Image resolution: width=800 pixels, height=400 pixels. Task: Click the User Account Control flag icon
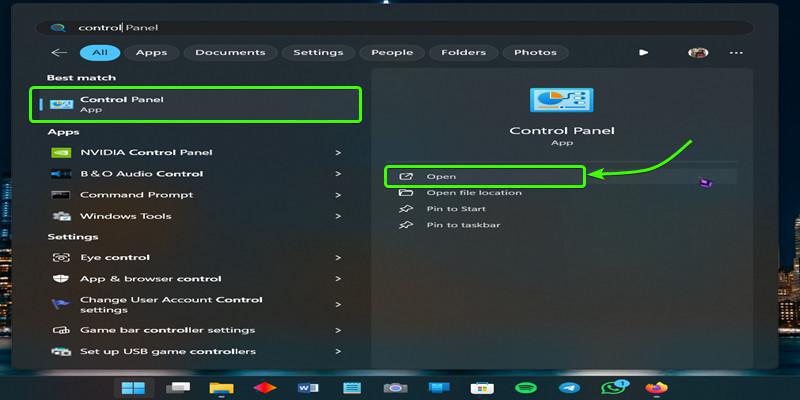(61, 304)
